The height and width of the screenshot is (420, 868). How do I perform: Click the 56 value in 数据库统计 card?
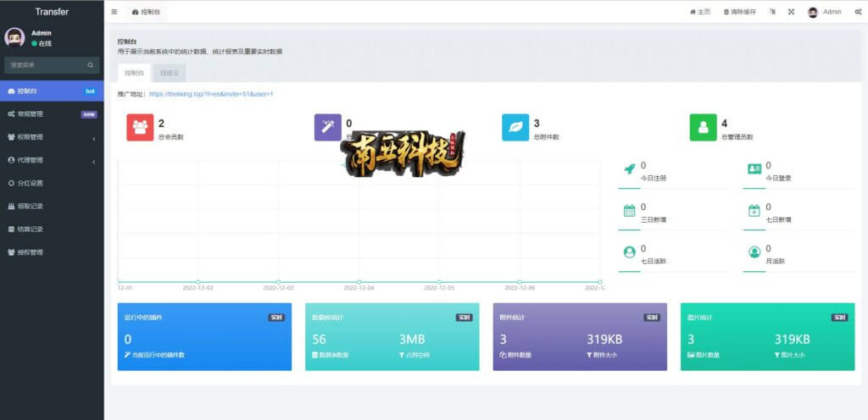pyautogui.click(x=319, y=340)
